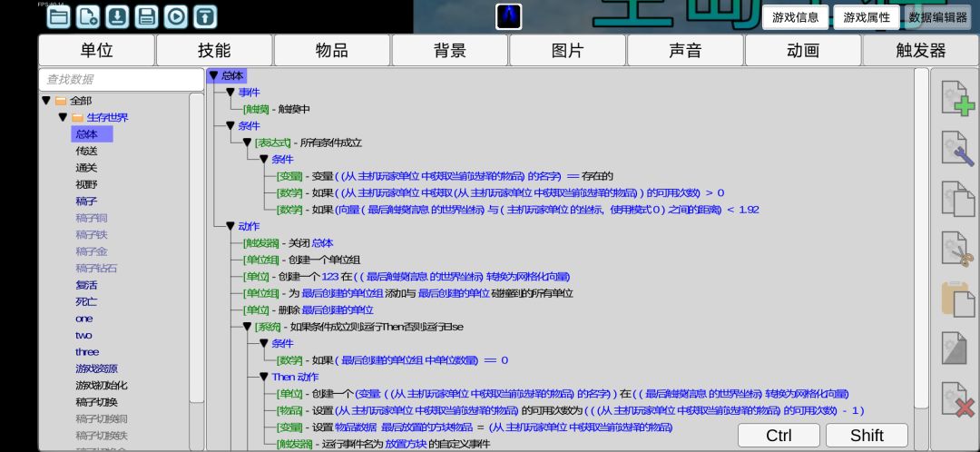Screen dimensions: 980x452
Task: Collapse the 生存世界 folder
Action: pyautogui.click(x=63, y=117)
